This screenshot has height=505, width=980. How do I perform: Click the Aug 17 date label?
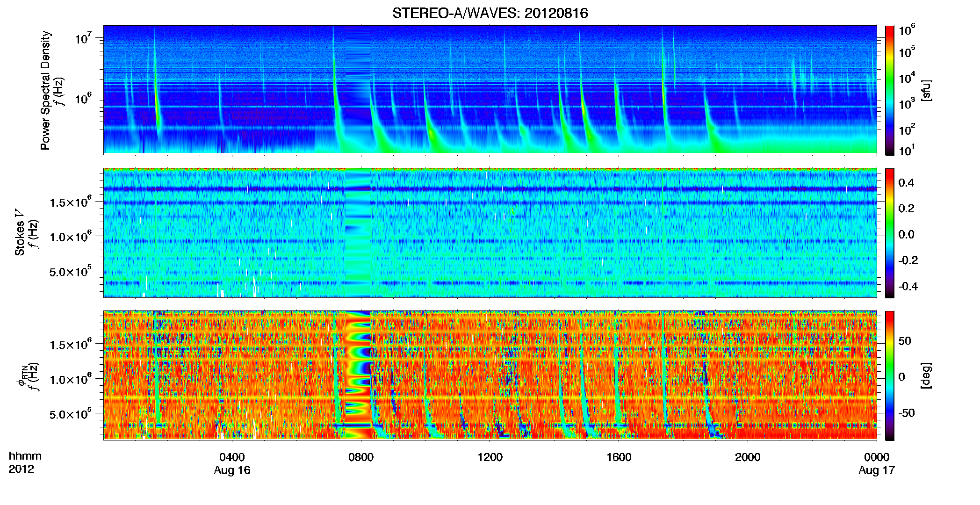coord(877,470)
